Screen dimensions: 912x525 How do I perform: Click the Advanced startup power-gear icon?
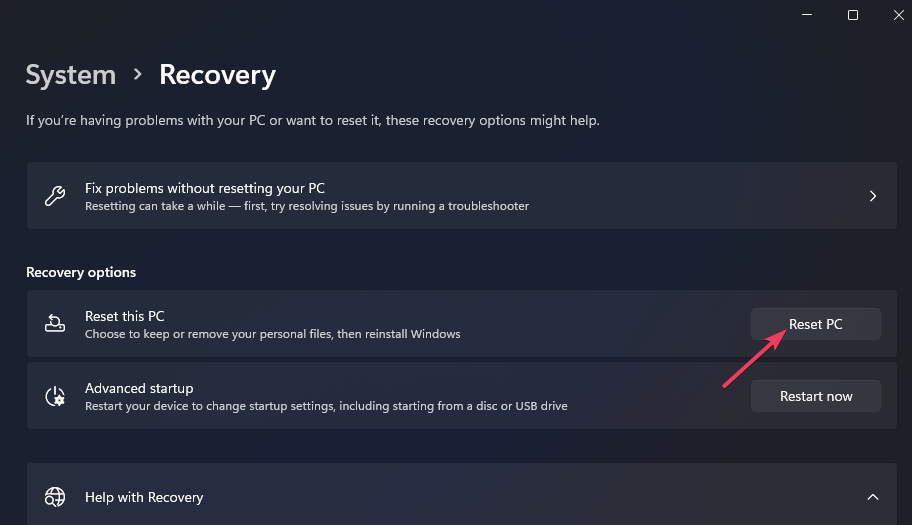(x=55, y=396)
